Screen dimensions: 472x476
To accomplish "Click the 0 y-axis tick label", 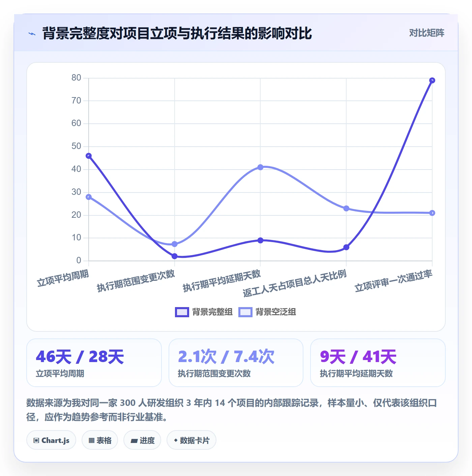I will pos(79,260).
